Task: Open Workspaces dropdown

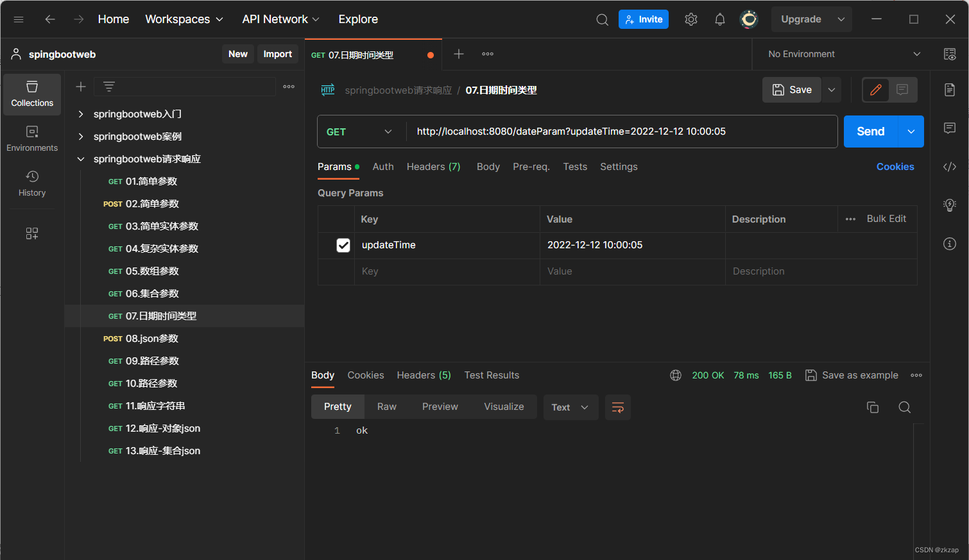Action: tap(184, 19)
